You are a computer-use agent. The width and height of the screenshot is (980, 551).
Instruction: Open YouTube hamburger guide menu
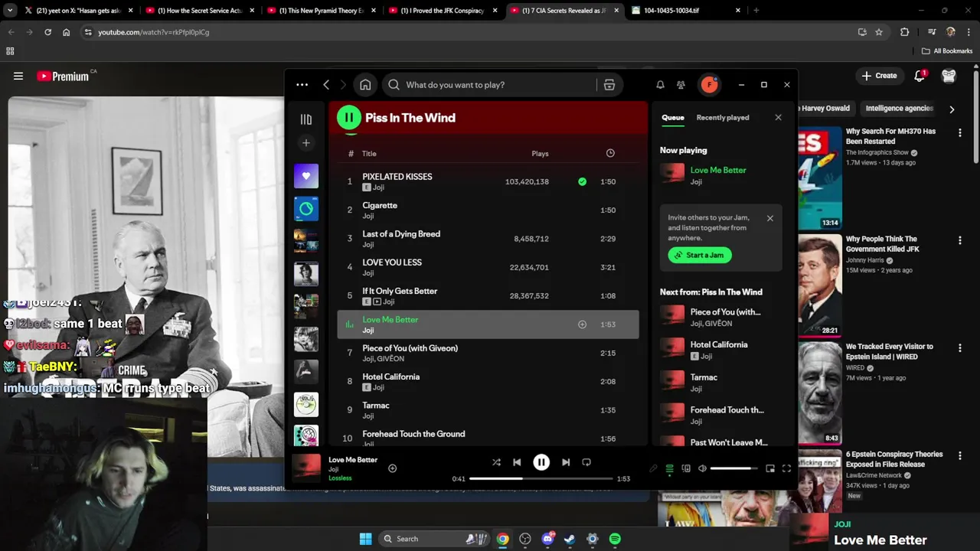point(18,76)
